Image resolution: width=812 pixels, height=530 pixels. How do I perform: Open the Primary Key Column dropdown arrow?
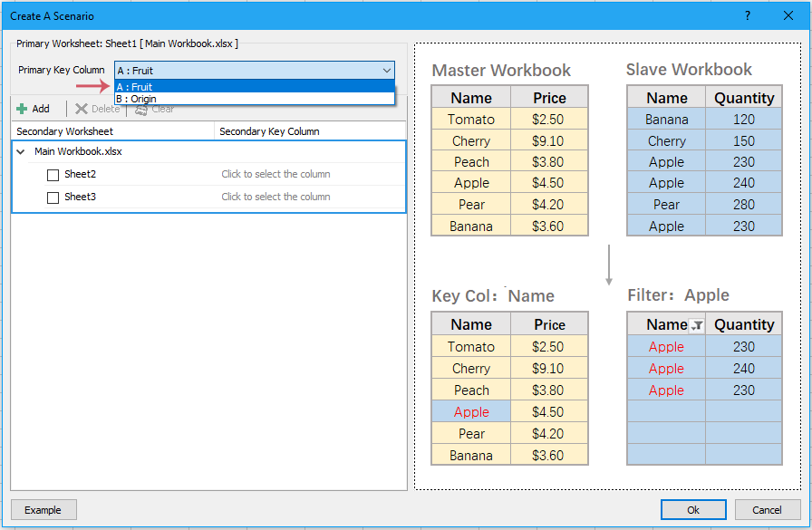388,70
